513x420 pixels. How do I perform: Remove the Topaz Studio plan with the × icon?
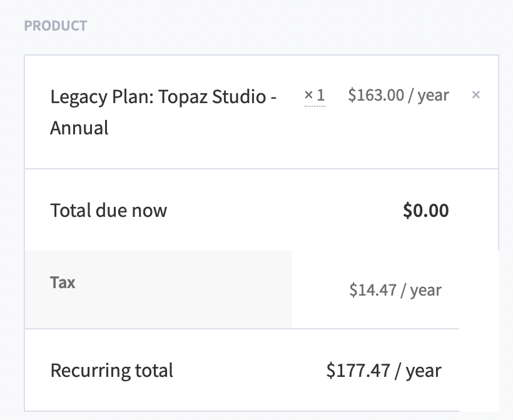(x=475, y=95)
